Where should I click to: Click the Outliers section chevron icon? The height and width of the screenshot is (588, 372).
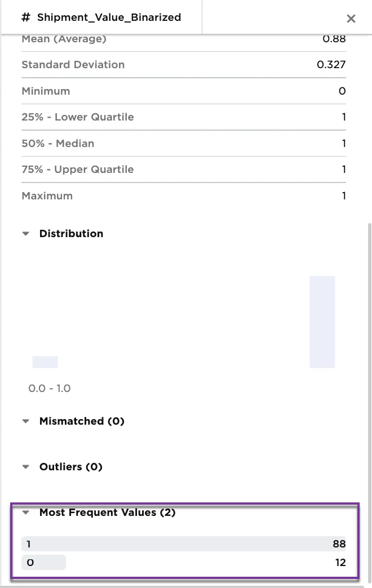(25, 466)
